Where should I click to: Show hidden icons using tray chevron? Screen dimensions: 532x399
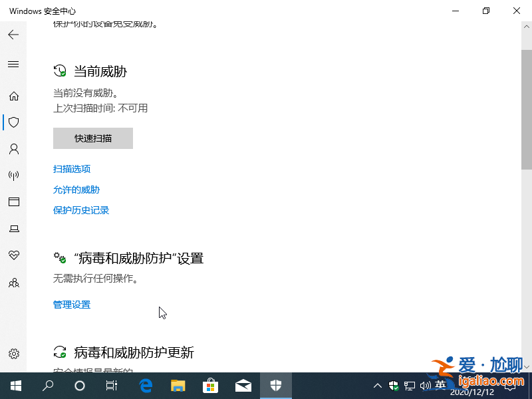click(377, 385)
